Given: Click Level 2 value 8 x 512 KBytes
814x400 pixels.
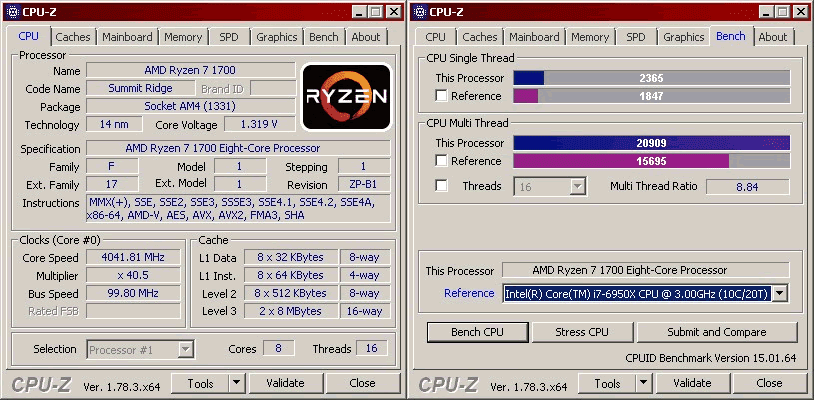Looking at the screenshot, I should 290,294.
